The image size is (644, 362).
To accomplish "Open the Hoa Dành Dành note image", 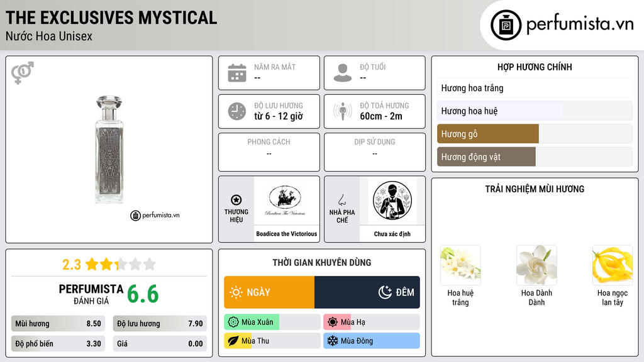I will click(x=536, y=266).
